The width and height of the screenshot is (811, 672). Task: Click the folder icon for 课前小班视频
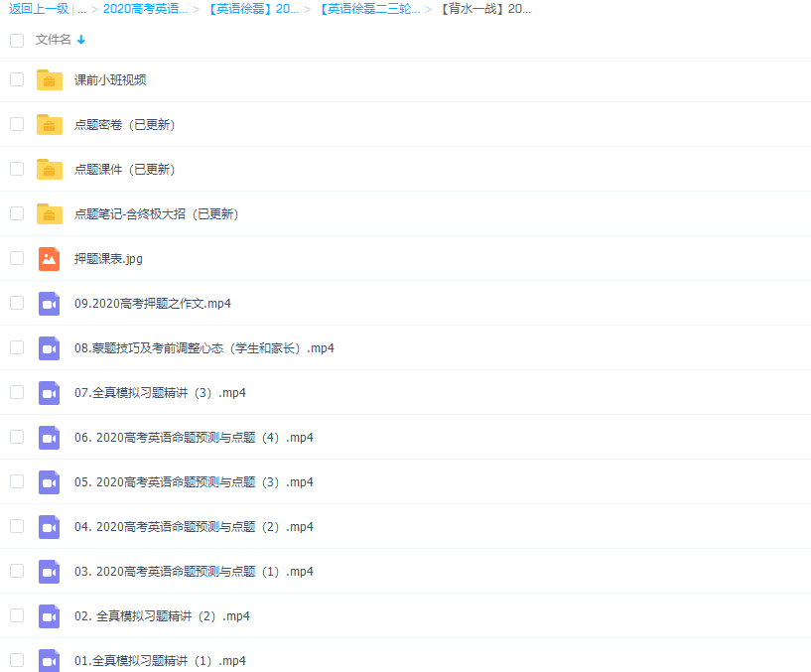[x=50, y=79]
